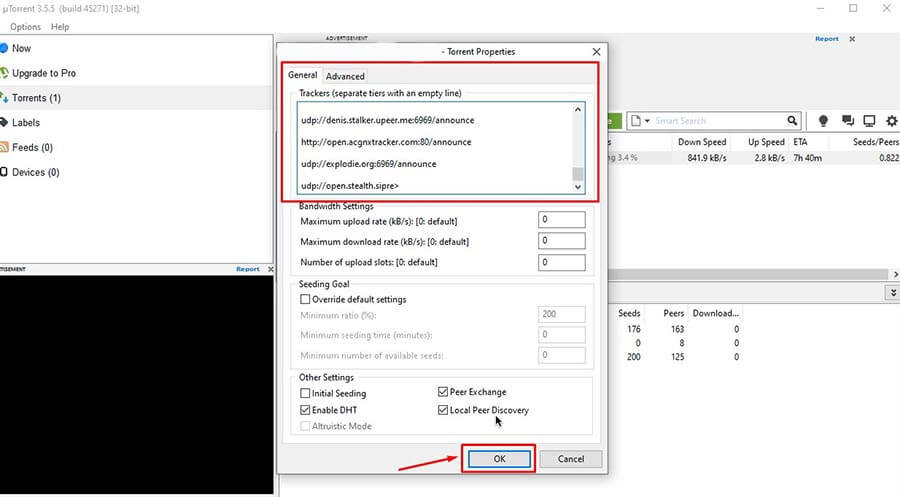Uncheck the Peer Exchange checkbox
900x497 pixels.
(443, 391)
